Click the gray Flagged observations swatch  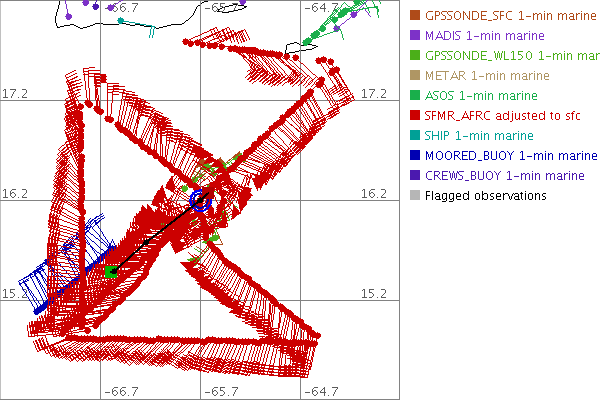(414, 195)
